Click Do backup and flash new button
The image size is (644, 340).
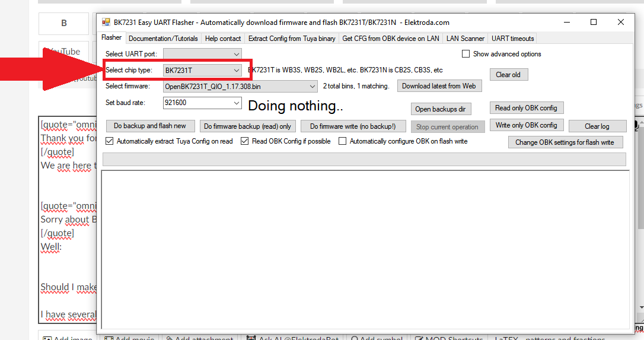tap(150, 126)
